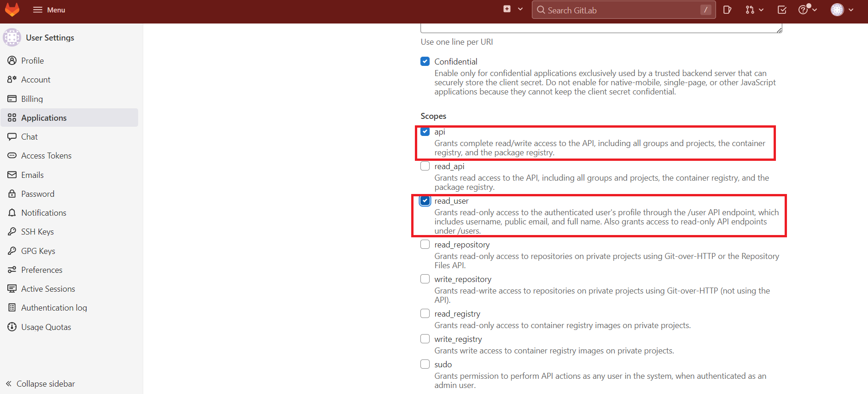The height and width of the screenshot is (394, 868).
Task: Enable the read_repository scope checkbox
Action: click(x=425, y=245)
